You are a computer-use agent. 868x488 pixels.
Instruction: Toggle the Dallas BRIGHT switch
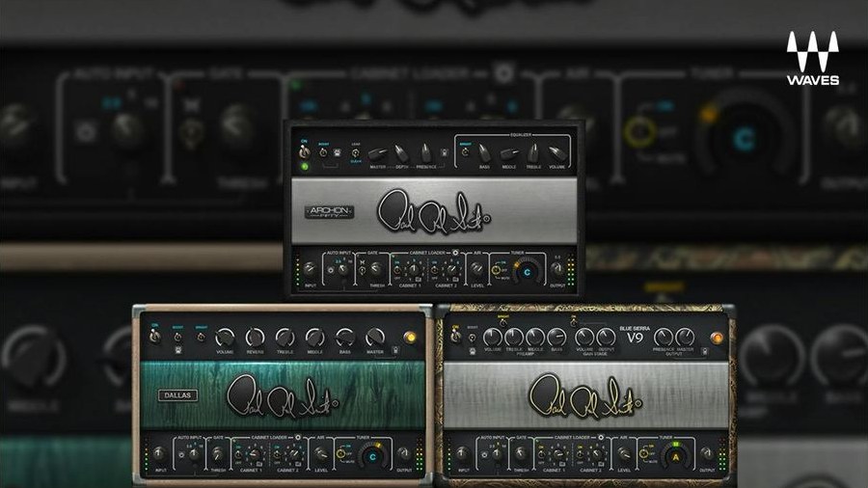coord(201,337)
